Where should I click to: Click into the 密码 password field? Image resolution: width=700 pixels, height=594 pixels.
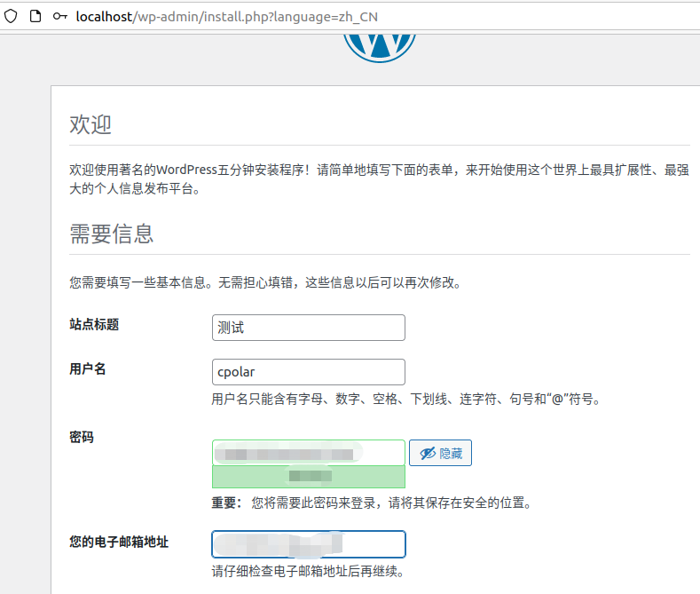[309, 453]
